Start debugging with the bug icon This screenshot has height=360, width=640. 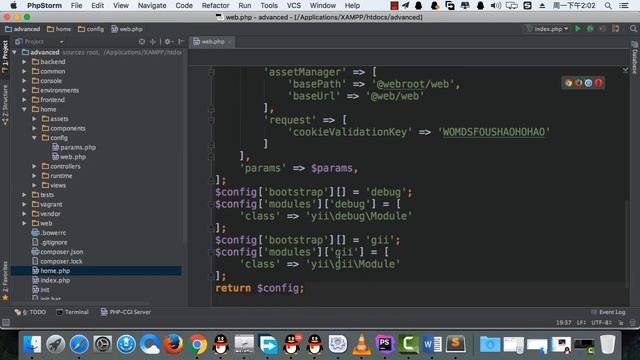(x=590, y=29)
